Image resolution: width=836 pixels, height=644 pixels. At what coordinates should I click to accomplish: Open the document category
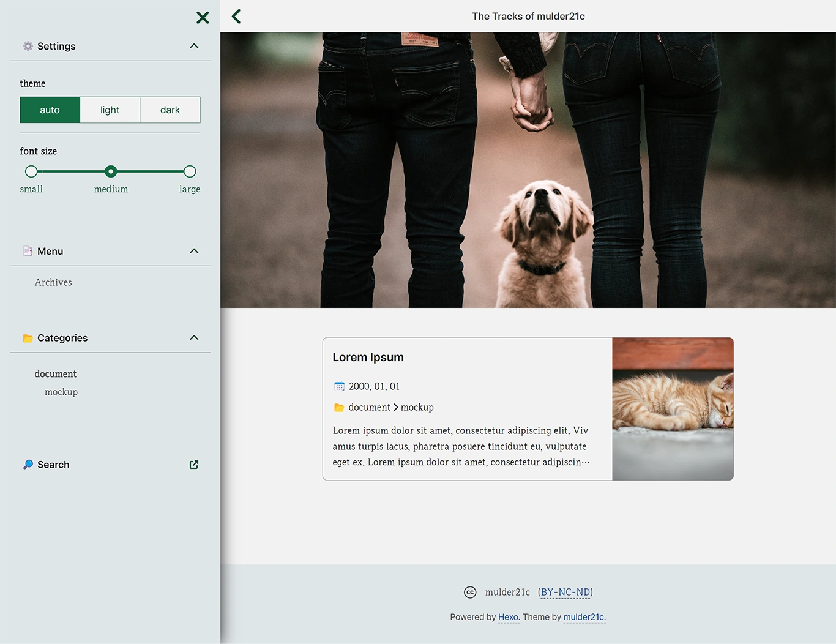(x=56, y=374)
